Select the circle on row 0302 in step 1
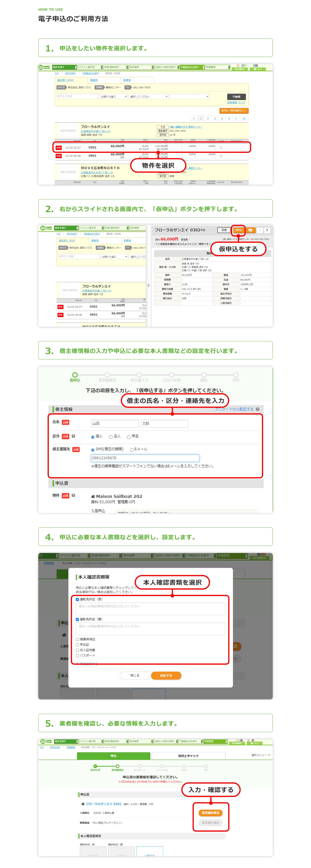 coord(221,148)
